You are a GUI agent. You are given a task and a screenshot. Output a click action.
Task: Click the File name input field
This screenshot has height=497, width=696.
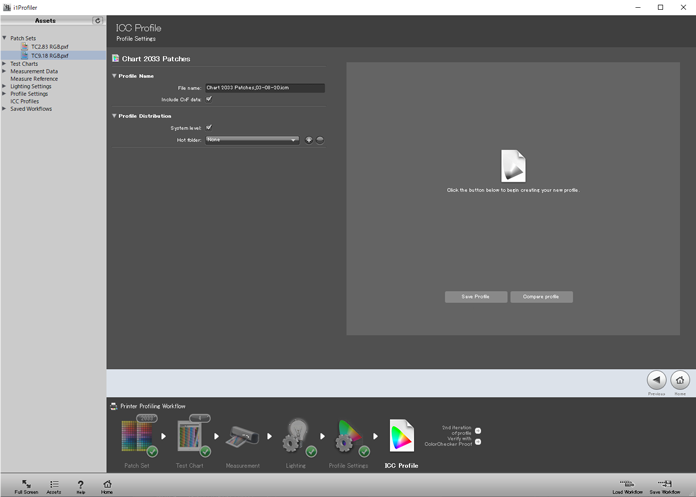[x=264, y=88]
